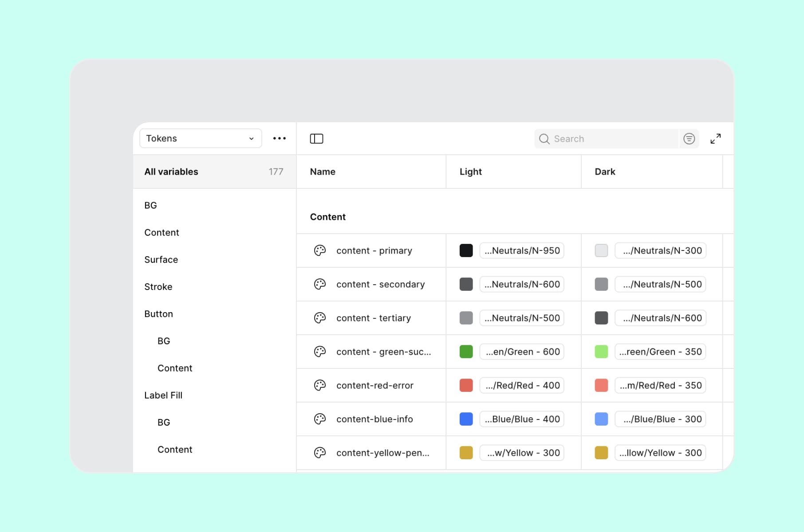Select the content-blue-info variable name
The image size is (804, 532).
[374, 419]
